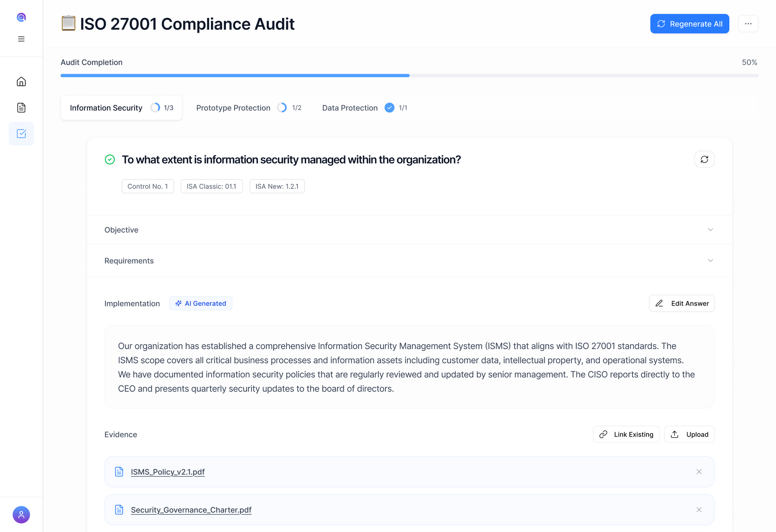Viewport: 776px width, 532px height.
Task: Regenerate the answer using the refresh icon
Action: pos(704,159)
